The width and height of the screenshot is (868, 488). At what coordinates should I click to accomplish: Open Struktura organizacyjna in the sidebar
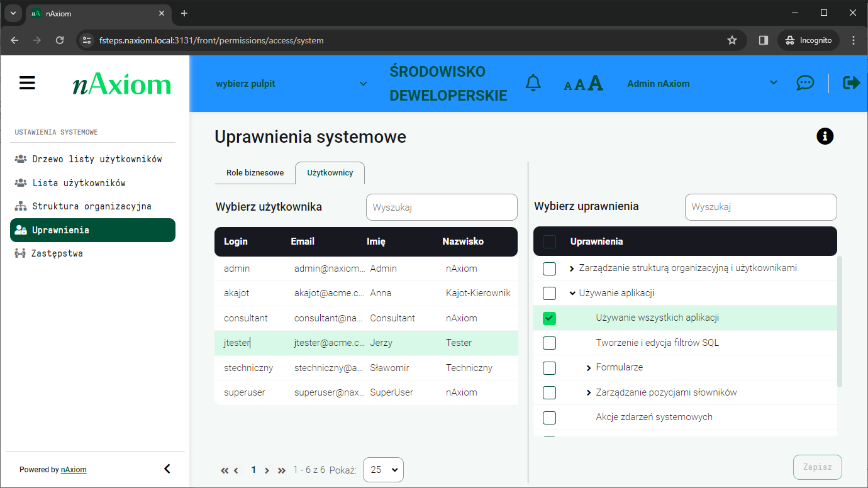(x=91, y=206)
